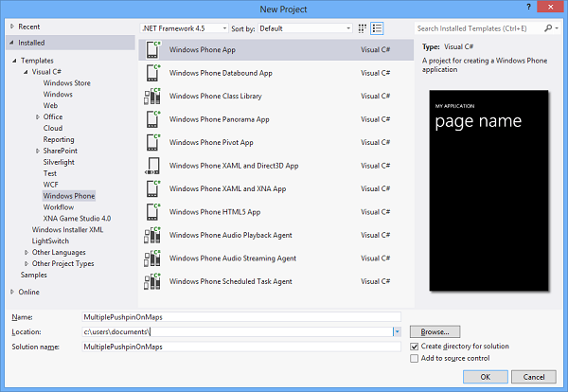Image resolution: width=568 pixels, height=392 pixels.
Task: Click the Windows Phone Panorama App icon
Action: (152, 119)
